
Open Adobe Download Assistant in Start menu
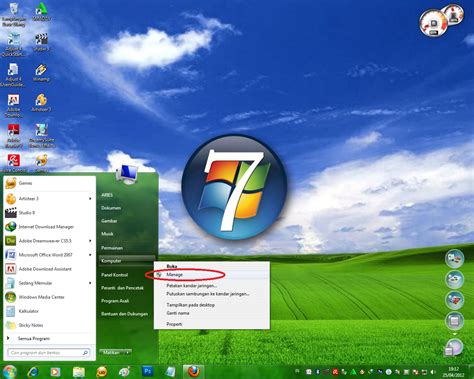49,269
